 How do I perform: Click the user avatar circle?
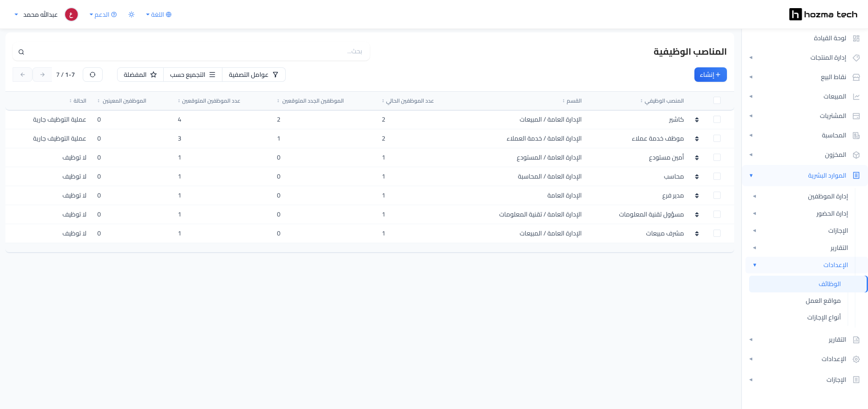[x=71, y=14]
